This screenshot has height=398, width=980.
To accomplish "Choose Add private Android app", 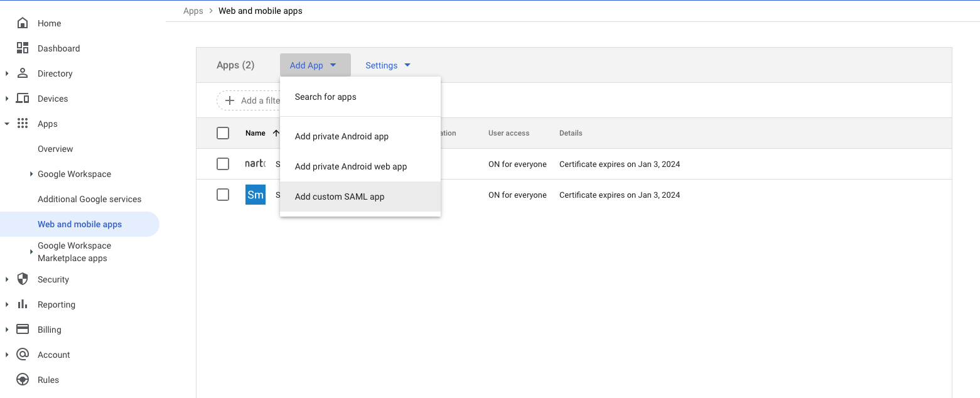I will pos(342,136).
